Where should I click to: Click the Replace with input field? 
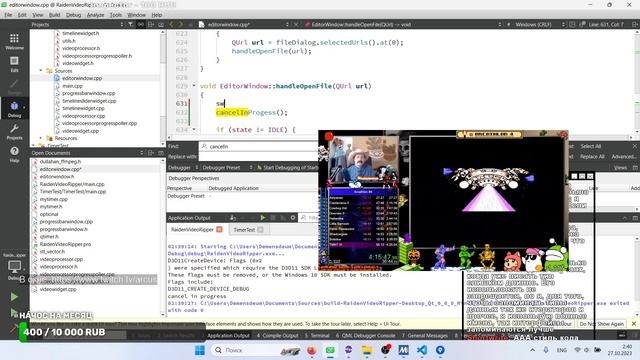tap(259, 156)
